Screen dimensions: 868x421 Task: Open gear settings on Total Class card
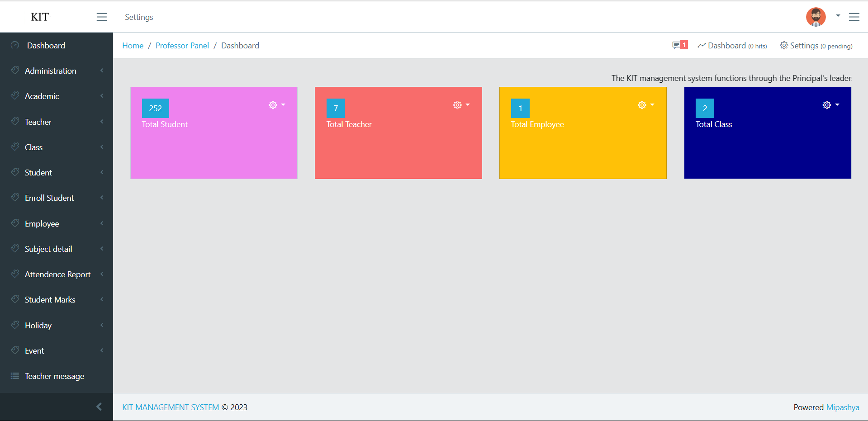coord(826,105)
